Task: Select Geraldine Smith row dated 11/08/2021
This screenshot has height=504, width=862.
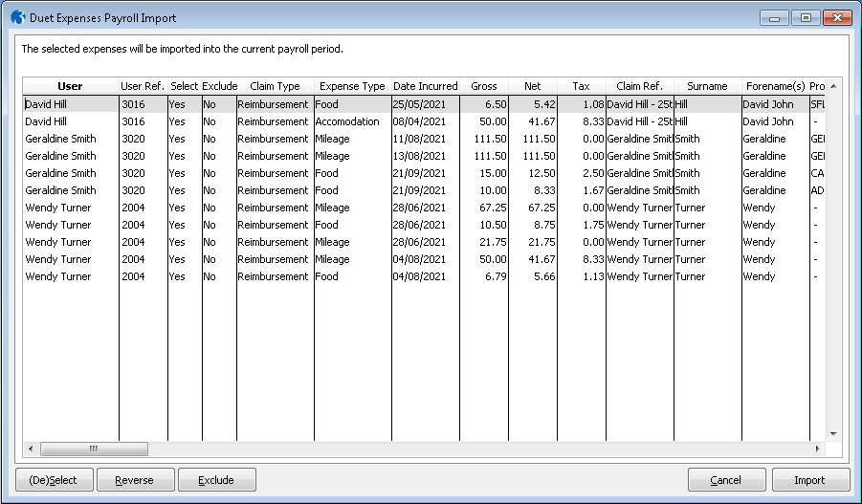Action: [x=424, y=139]
